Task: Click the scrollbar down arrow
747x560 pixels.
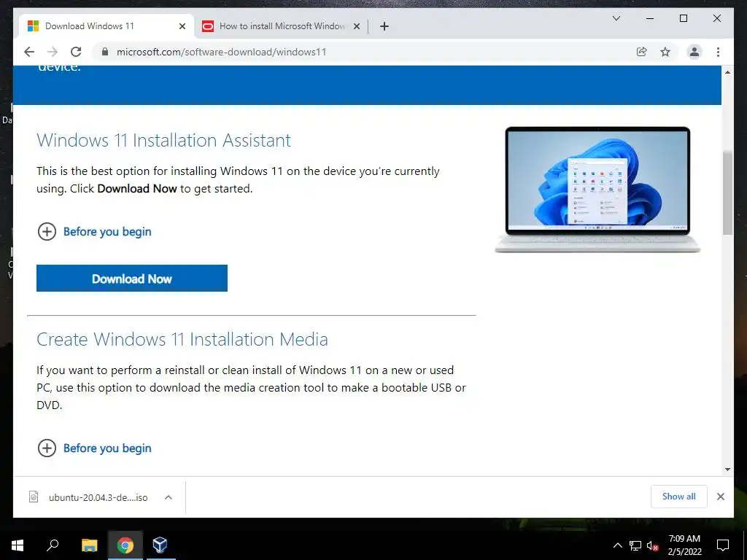Action: coord(727,470)
